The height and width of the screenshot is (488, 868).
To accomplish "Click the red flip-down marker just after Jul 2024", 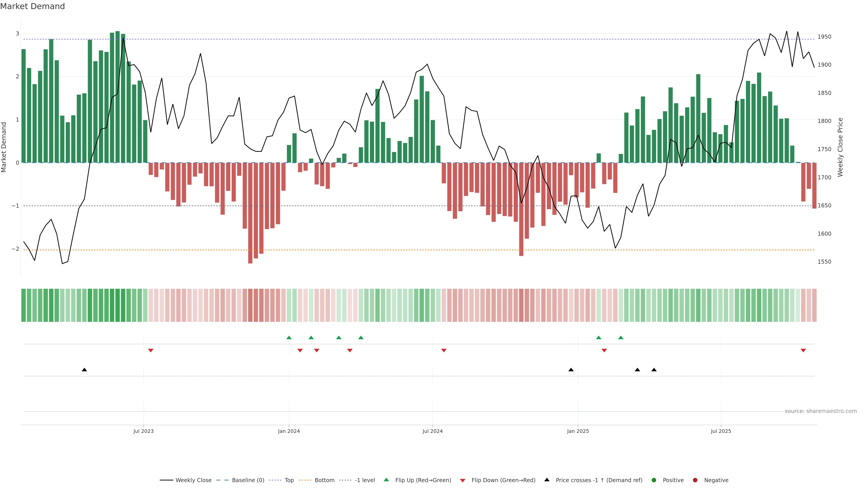I will tap(444, 351).
